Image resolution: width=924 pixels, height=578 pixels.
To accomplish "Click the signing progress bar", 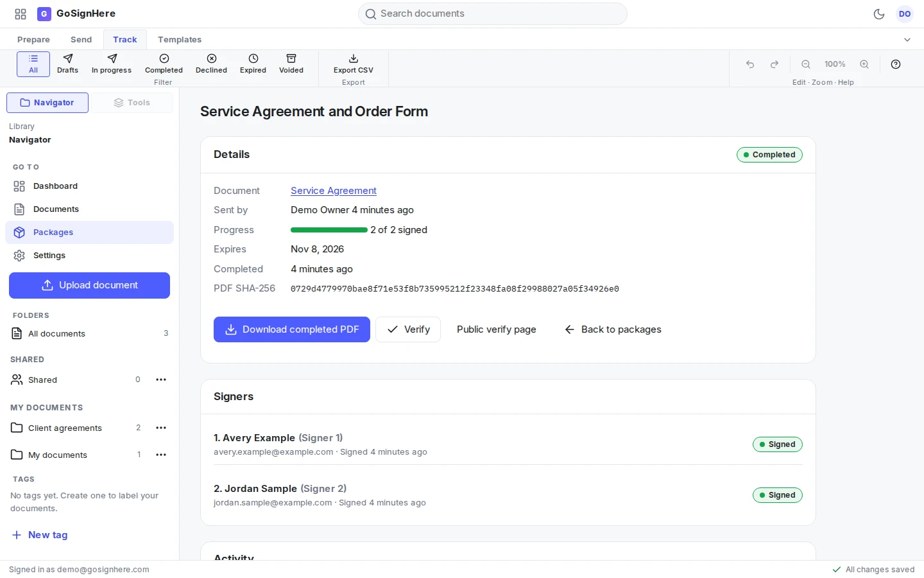I will [x=329, y=230].
